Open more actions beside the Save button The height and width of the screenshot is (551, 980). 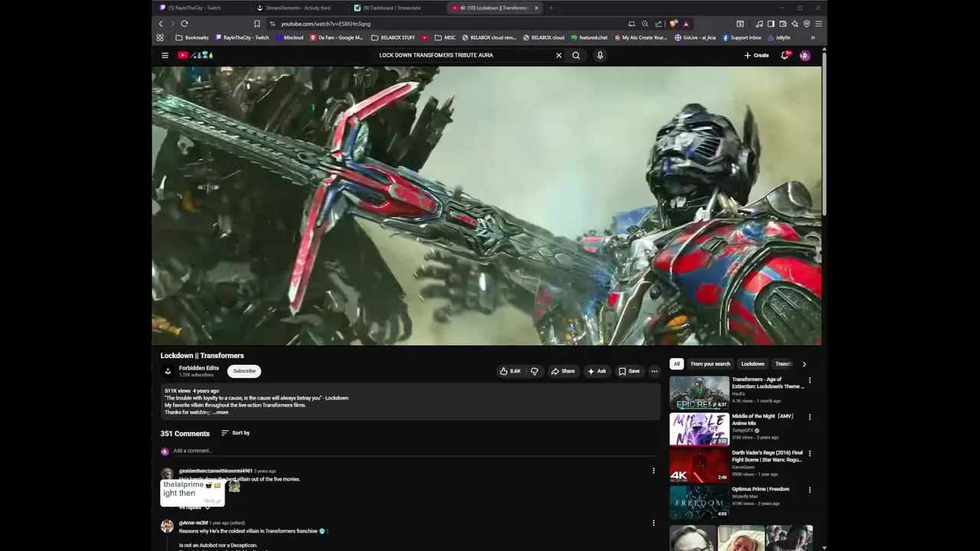click(x=655, y=371)
